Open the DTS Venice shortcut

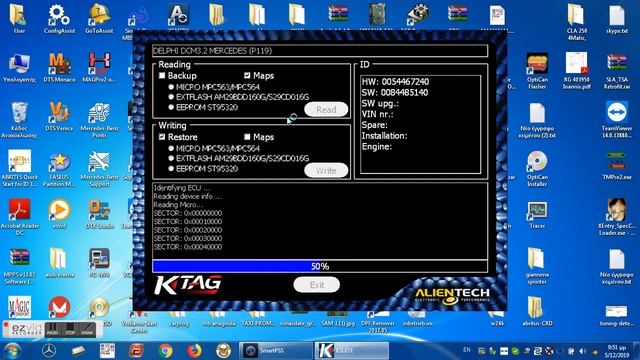click(x=59, y=116)
